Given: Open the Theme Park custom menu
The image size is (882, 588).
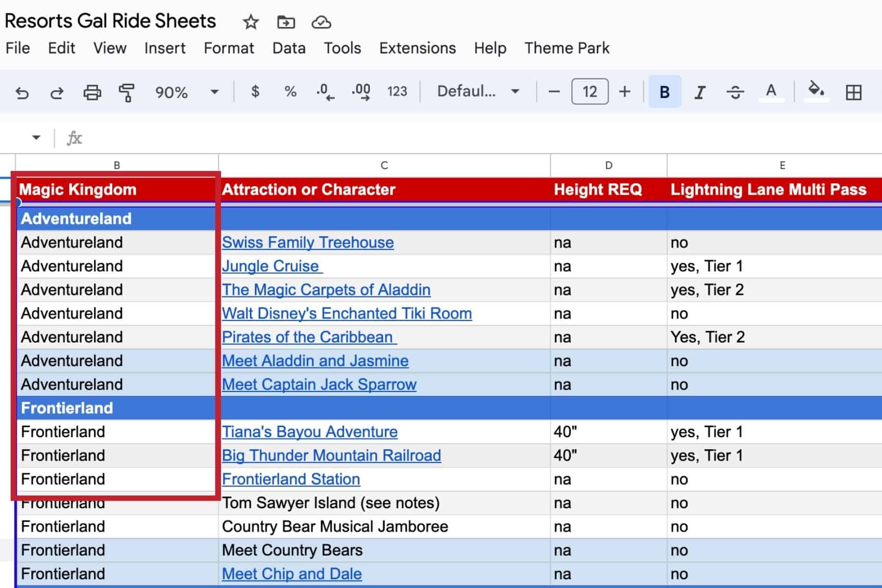Looking at the screenshot, I should point(567,48).
